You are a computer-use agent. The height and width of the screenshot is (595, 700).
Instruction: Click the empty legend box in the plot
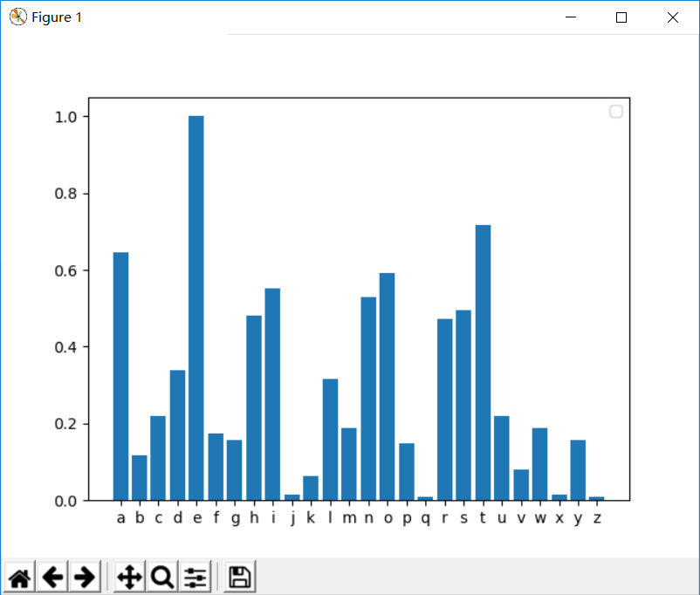tap(616, 112)
